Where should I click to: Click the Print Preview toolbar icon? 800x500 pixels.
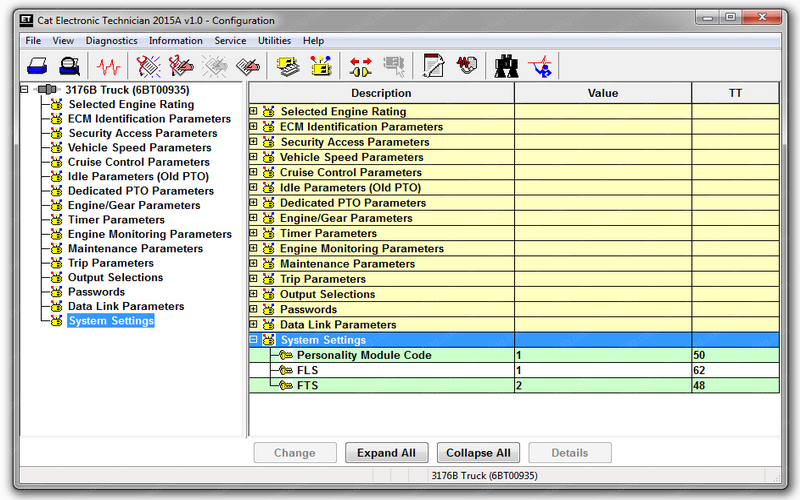pos(70,66)
